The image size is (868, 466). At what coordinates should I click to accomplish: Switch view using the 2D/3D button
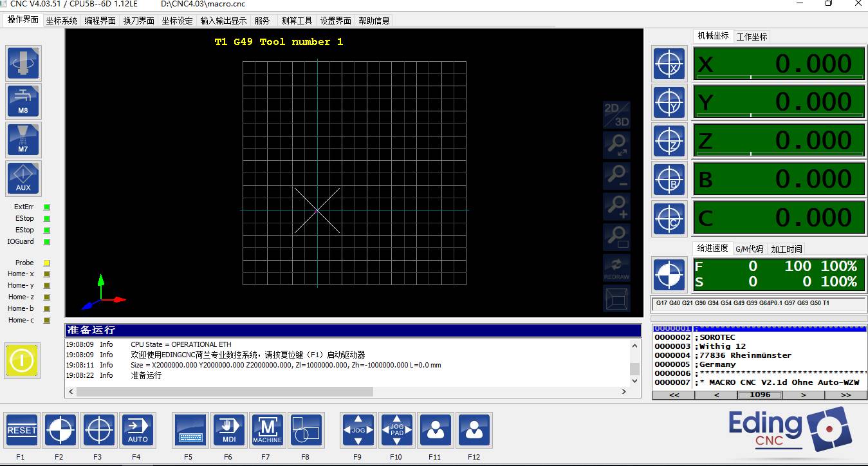tap(616, 115)
